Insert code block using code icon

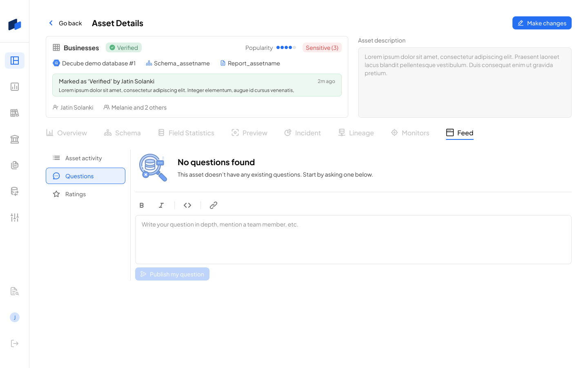click(187, 205)
